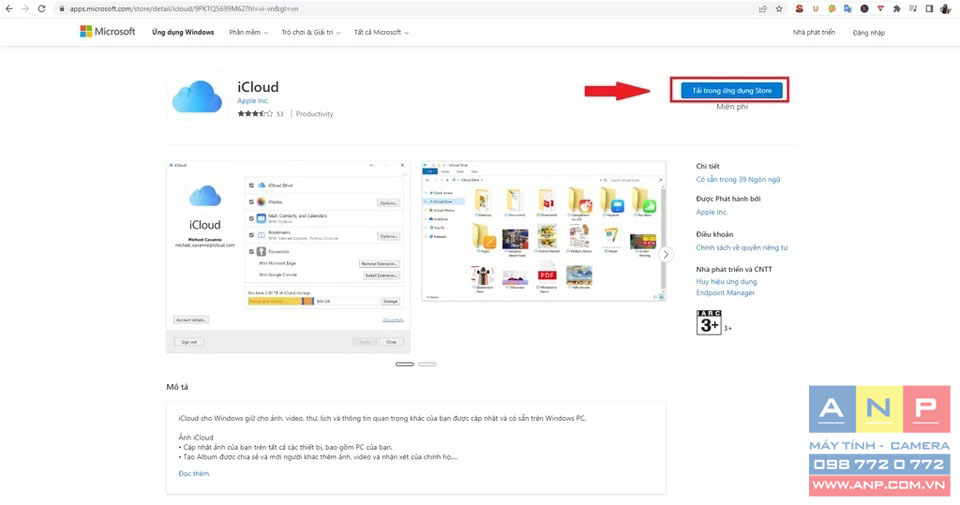
Task: Open the Huy hiệu ứng dụng link
Action: pyautogui.click(x=726, y=282)
